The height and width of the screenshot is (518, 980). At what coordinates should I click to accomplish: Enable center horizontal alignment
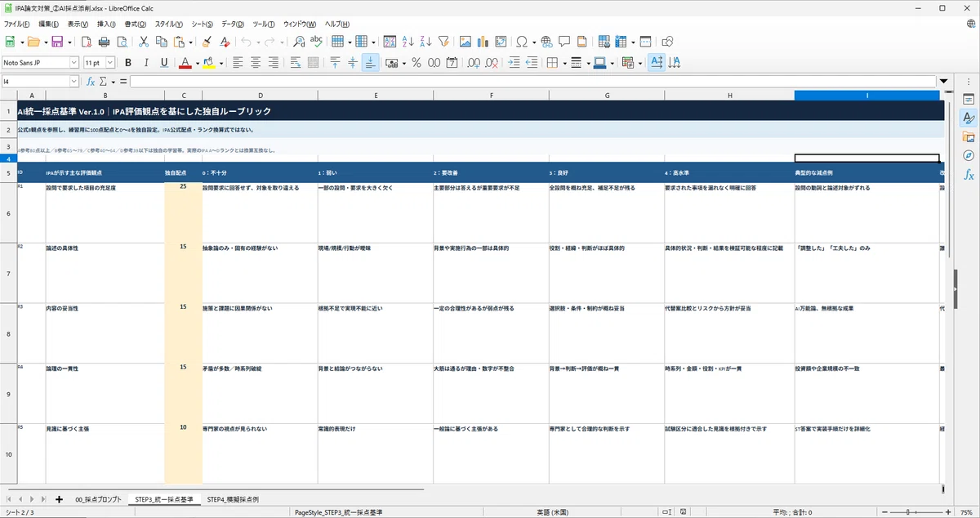tap(256, 62)
